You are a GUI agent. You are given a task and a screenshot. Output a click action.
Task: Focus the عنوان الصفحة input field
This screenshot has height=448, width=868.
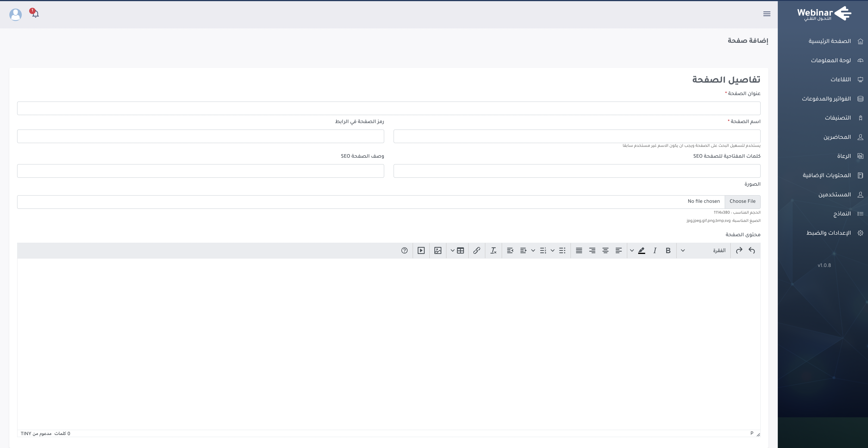[389, 108]
